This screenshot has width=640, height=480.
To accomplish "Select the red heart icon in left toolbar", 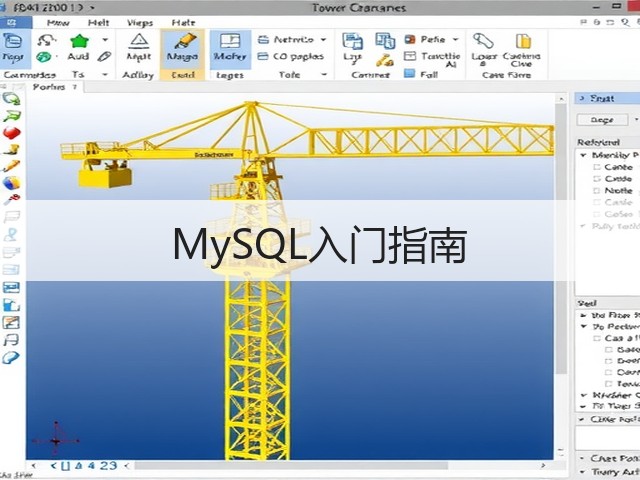I will 11,133.
